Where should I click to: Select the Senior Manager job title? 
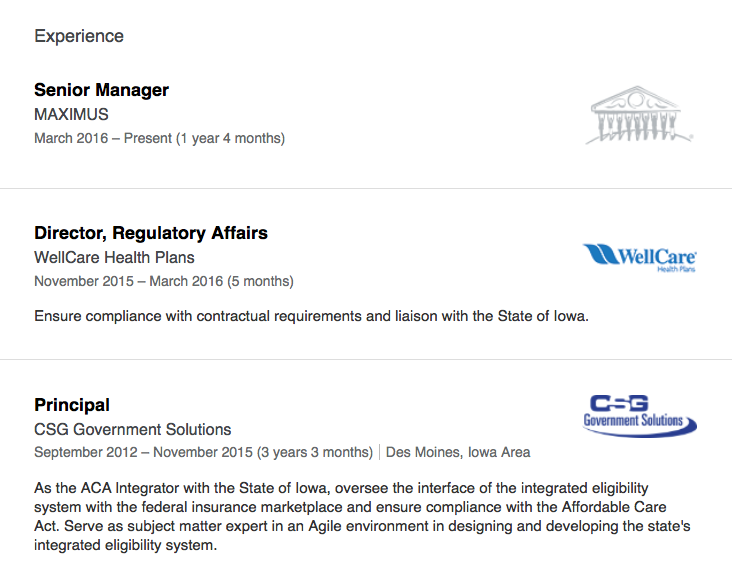[x=101, y=90]
